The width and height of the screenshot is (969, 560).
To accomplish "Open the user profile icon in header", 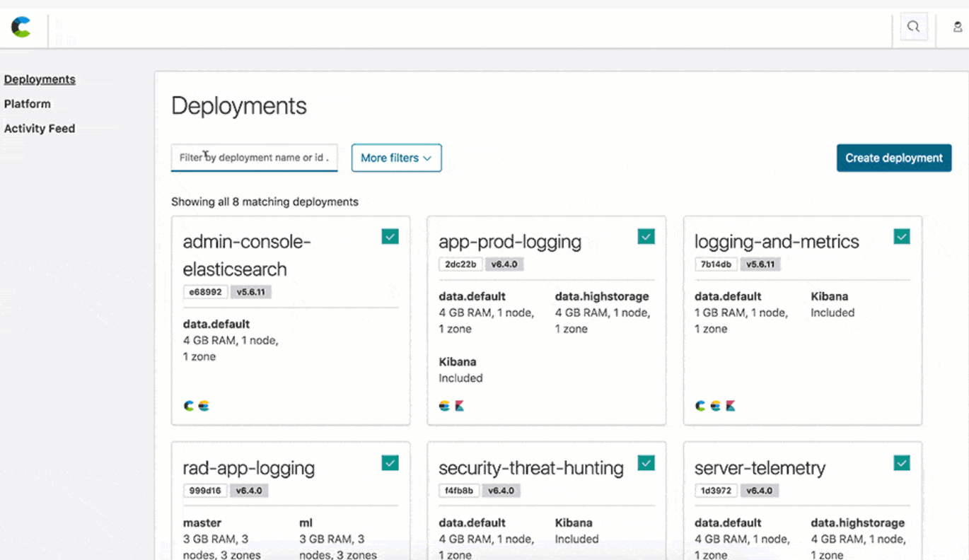I will (x=958, y=27).
